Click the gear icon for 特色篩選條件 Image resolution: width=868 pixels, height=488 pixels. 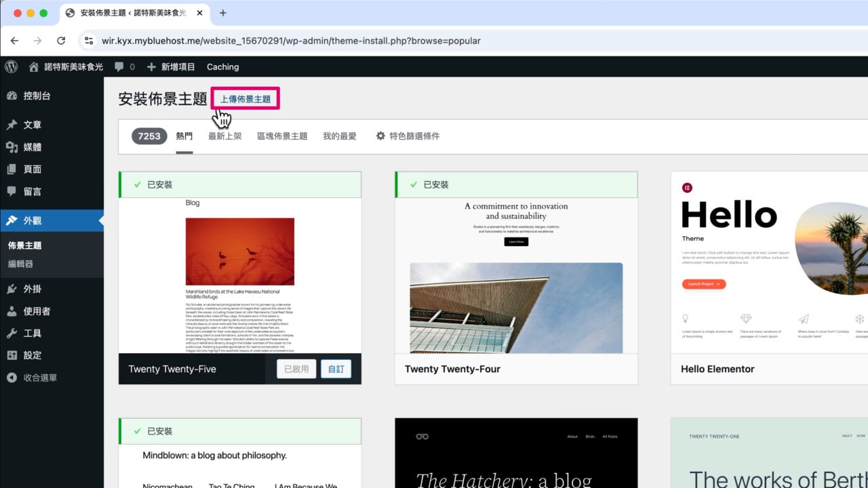(x=380, y=136)
